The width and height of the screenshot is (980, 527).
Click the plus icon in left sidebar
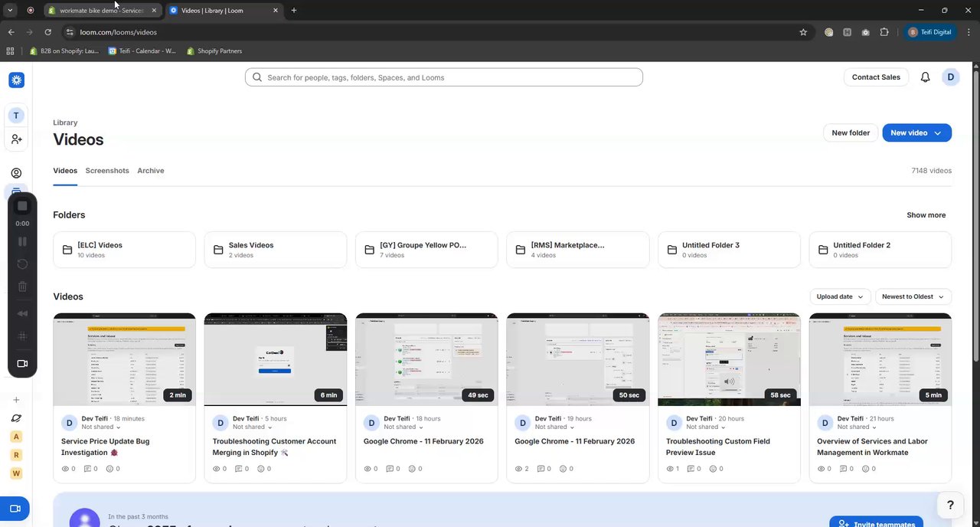coord(16,400)
